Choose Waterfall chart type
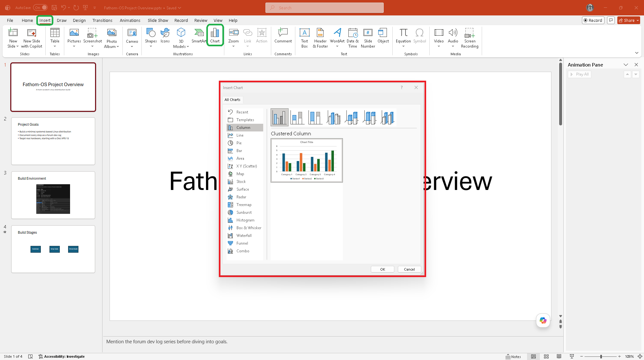This screenshot has width=644, height=360. 245,236
